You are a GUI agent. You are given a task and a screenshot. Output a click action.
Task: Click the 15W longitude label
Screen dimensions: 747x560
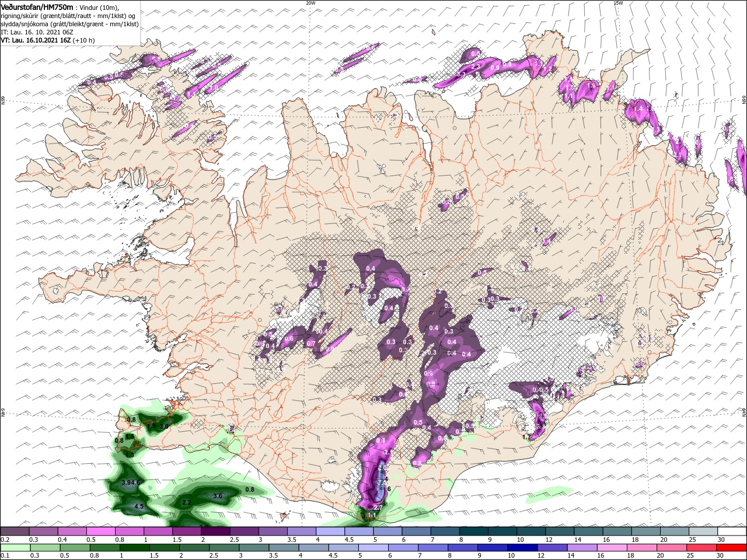pyautogui.click(x=618, y=3)
